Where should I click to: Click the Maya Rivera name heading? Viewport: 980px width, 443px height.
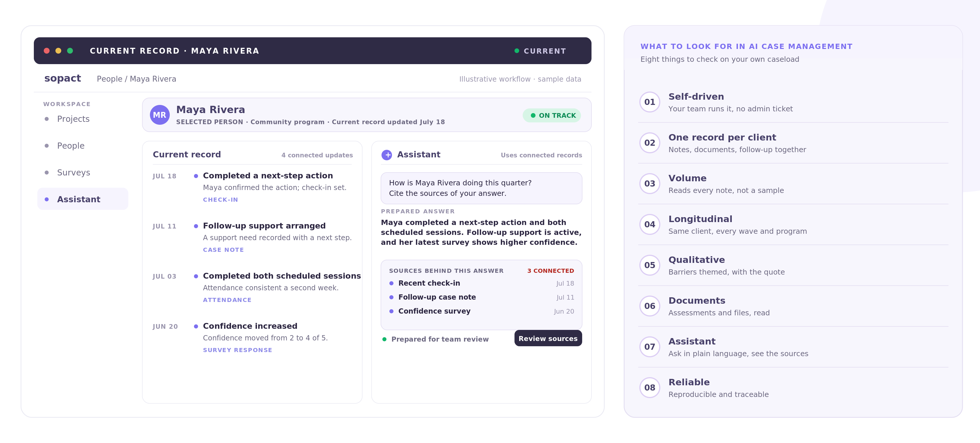(210, 110)
